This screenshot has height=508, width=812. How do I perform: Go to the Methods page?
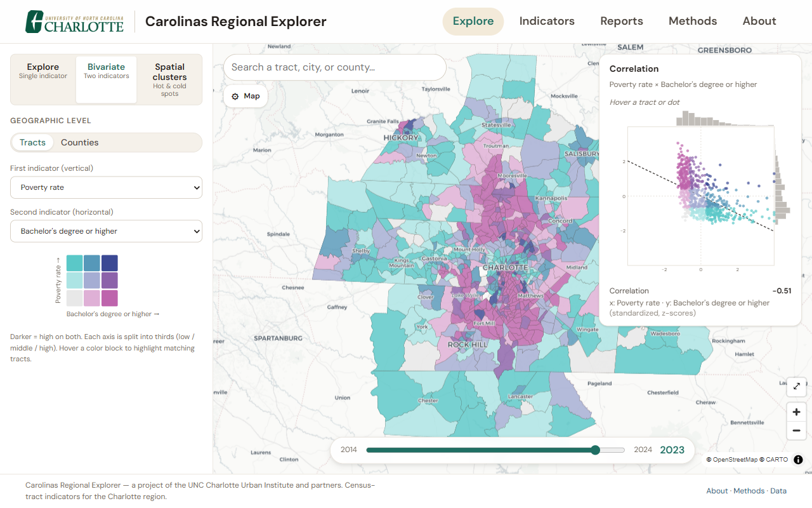pos(693,21)
